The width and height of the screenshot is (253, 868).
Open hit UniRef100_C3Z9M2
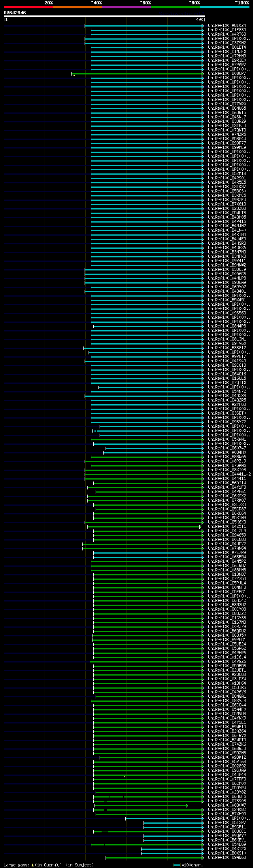click(227, 43)
